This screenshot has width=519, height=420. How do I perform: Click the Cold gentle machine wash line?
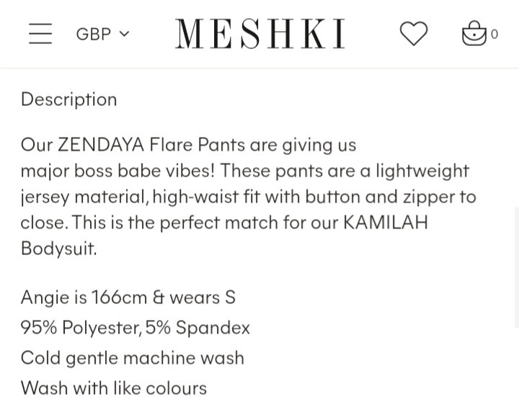133,358
